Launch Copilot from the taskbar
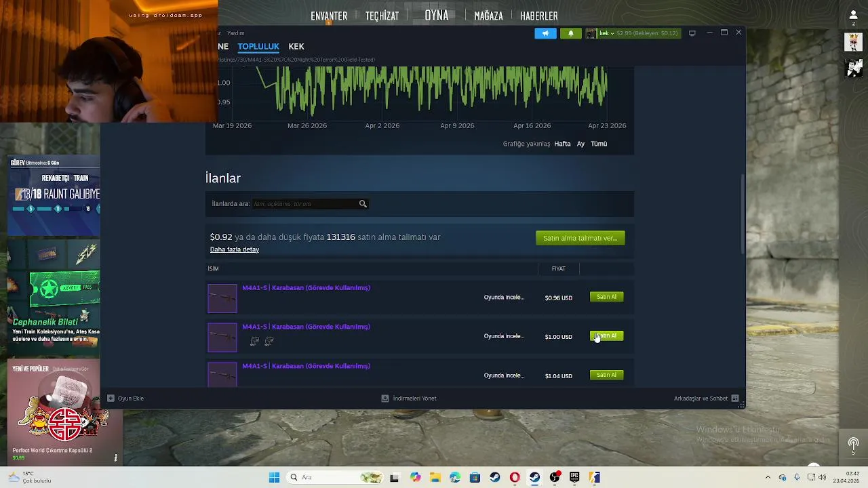The width and height of the screenshot is (868, 488). click(415, 477)
